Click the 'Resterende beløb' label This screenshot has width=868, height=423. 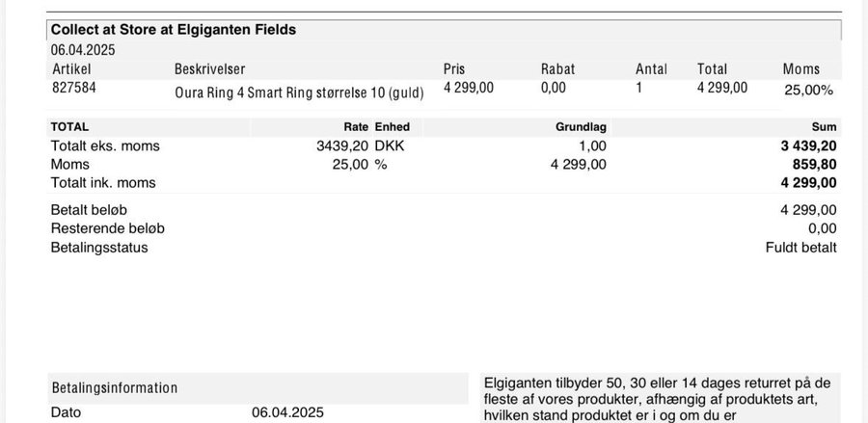pos(107,228)
